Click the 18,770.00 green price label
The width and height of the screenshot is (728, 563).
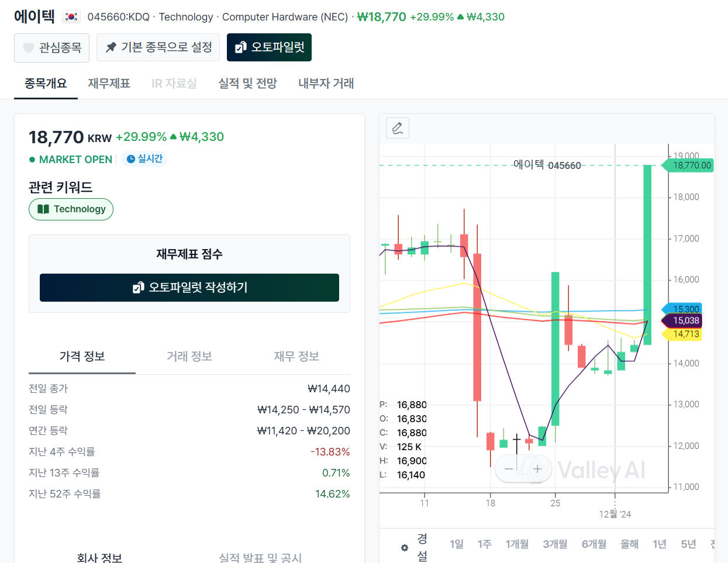[691, 165]
